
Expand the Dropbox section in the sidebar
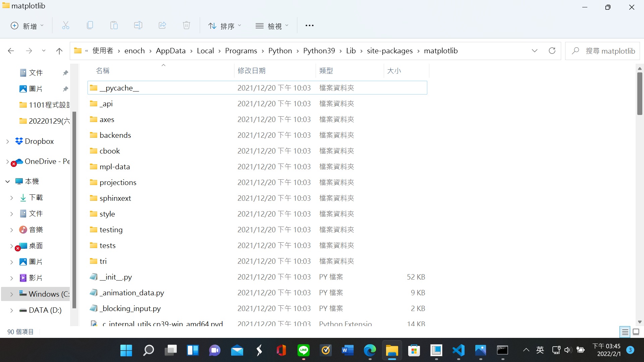pyautogui.click(x=8, y=141)
